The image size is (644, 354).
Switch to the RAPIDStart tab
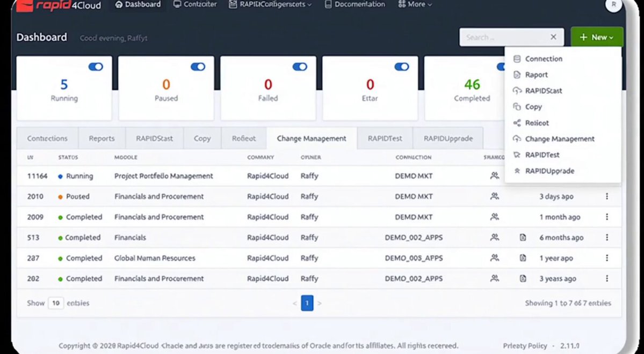tap(155, 138)
